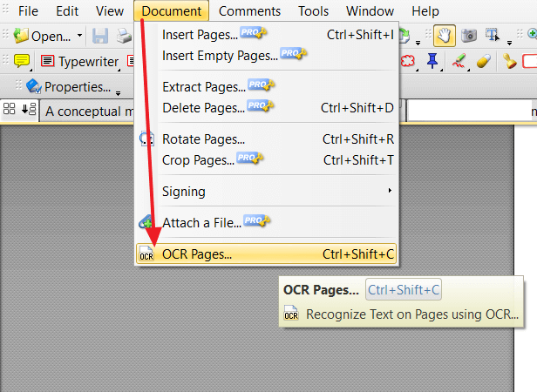Click the Save floppy disk icon
The height and width of the screenshot is (392, 537).
100,36
